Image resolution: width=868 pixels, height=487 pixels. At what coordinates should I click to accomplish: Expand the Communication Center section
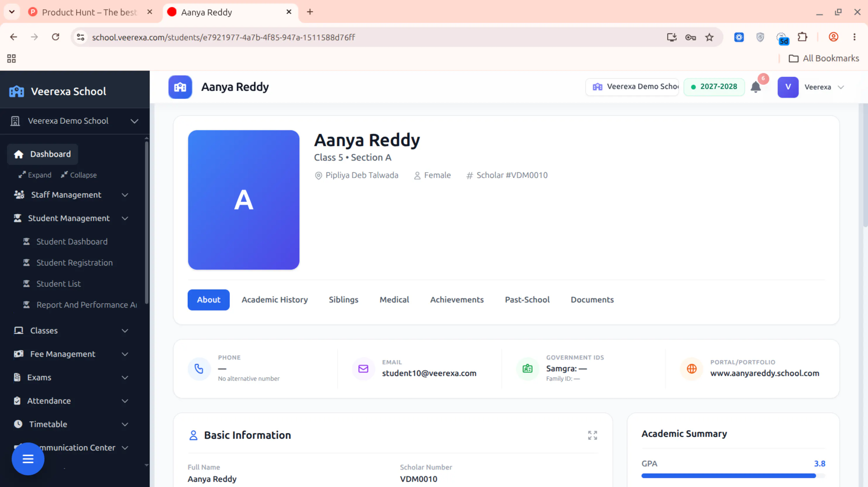(x=125, y=448)
